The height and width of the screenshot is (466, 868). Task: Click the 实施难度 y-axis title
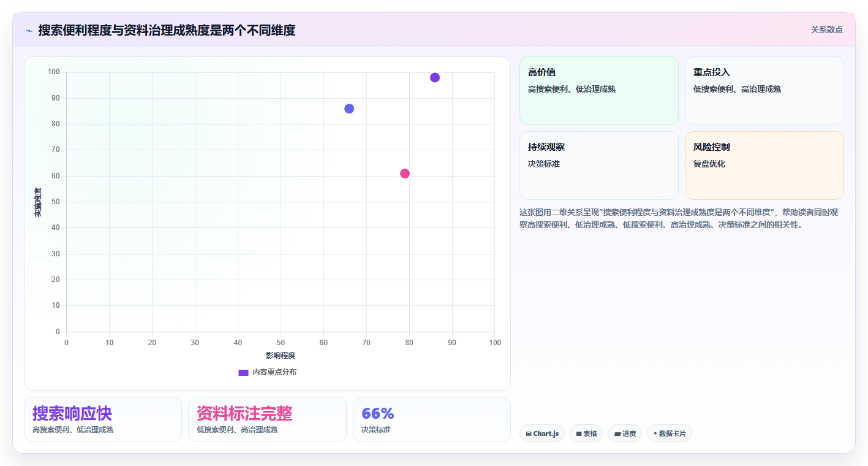(38, 202)
